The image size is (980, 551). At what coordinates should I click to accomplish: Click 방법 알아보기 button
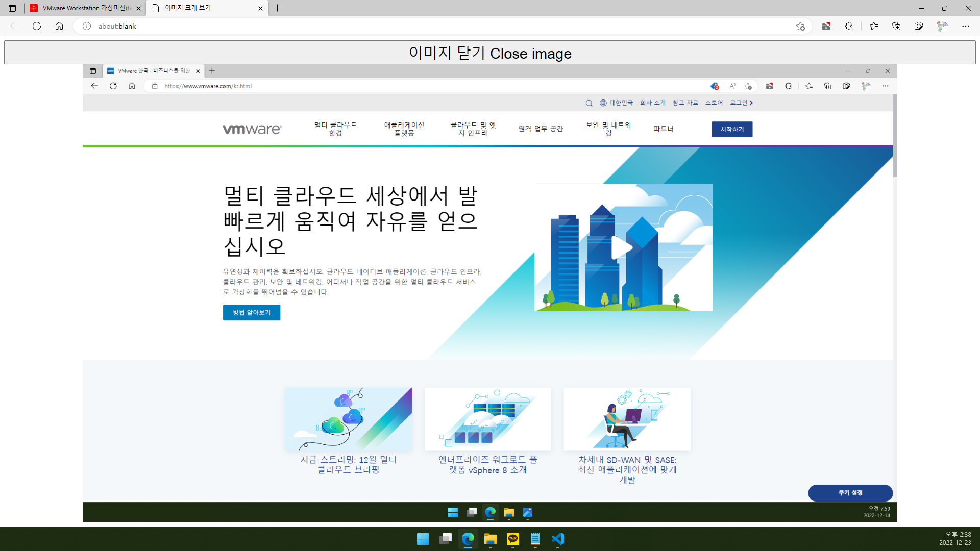[x=252, y=313]
